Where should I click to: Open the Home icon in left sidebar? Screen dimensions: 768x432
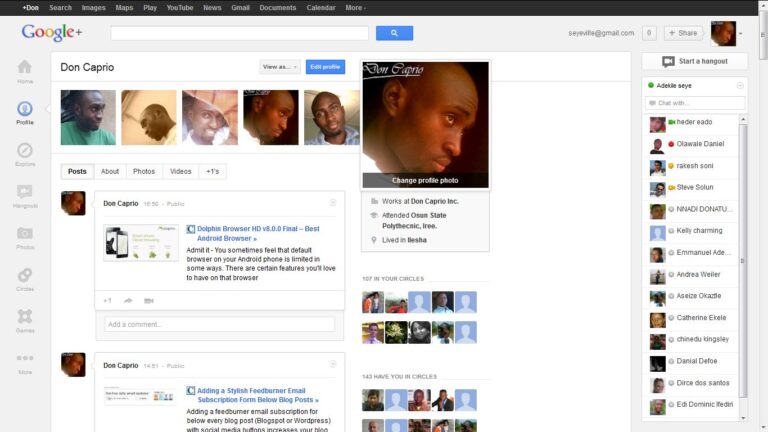[25, 70]
